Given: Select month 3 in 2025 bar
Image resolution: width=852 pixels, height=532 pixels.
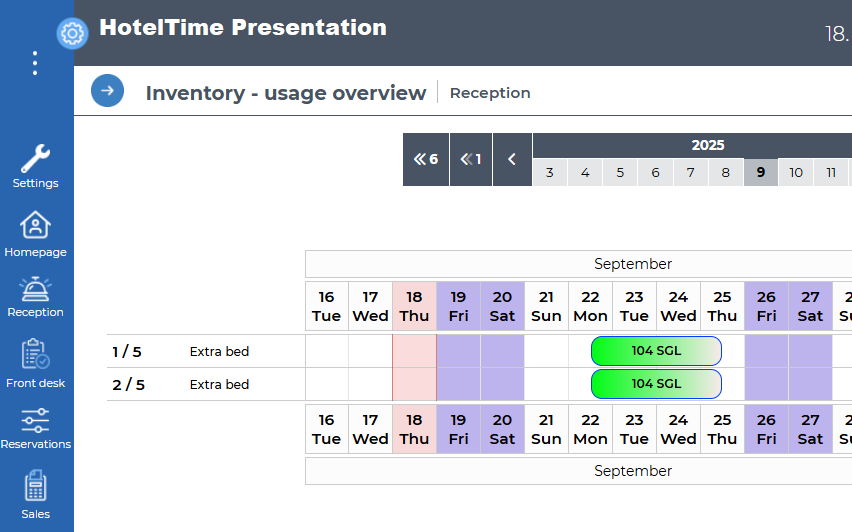Looking at the screenshot, I should click(x=550, y=172).
